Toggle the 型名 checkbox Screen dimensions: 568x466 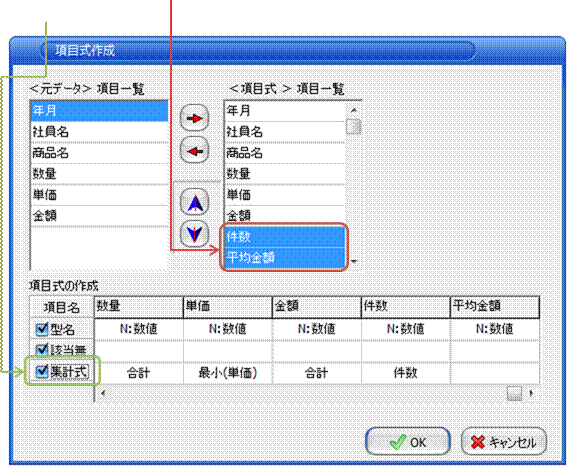click(42, 329)
